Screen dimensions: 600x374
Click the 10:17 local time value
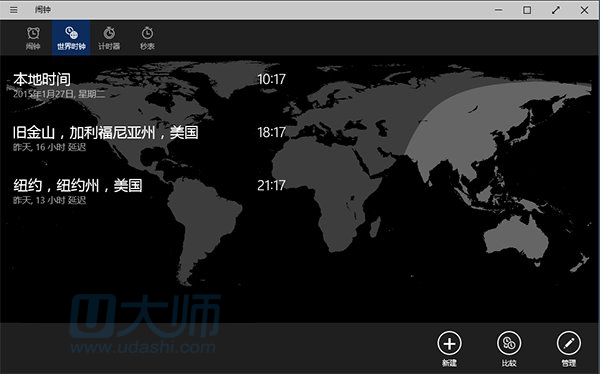tap(271, 79)
